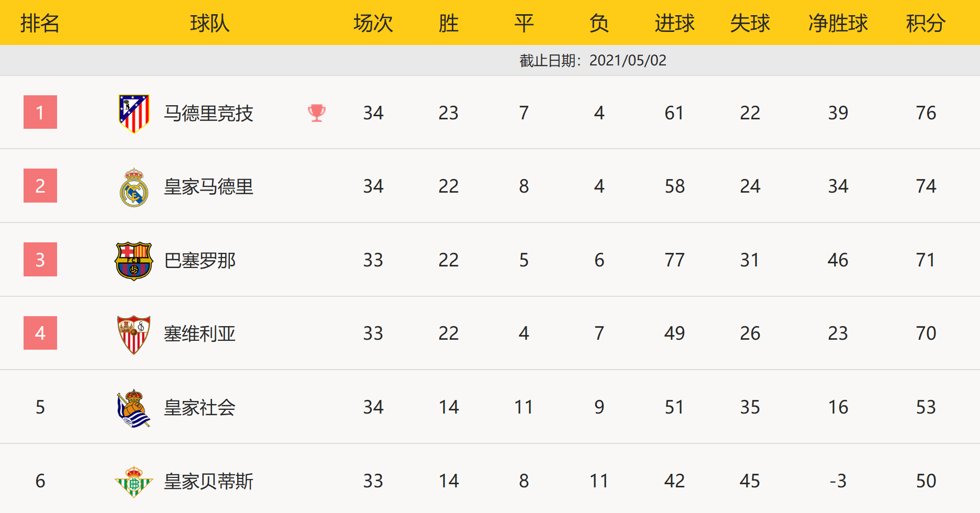This screenshot has height=513, width=980.
Task: Sort table by 进球 column header
Action: tap(674, 23)
